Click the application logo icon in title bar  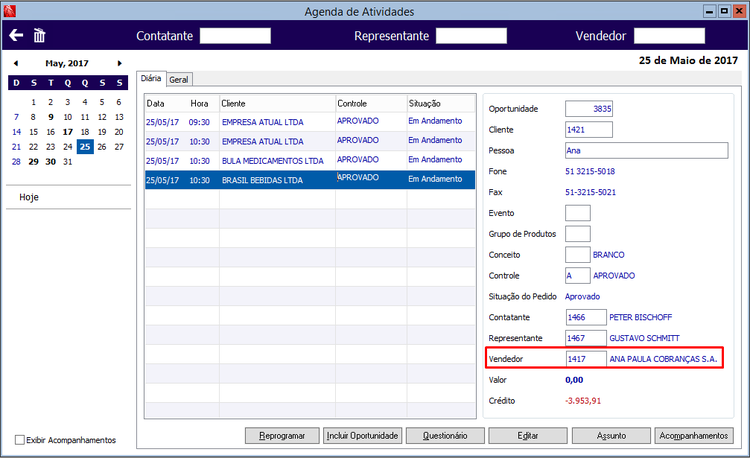coord(10,11)
